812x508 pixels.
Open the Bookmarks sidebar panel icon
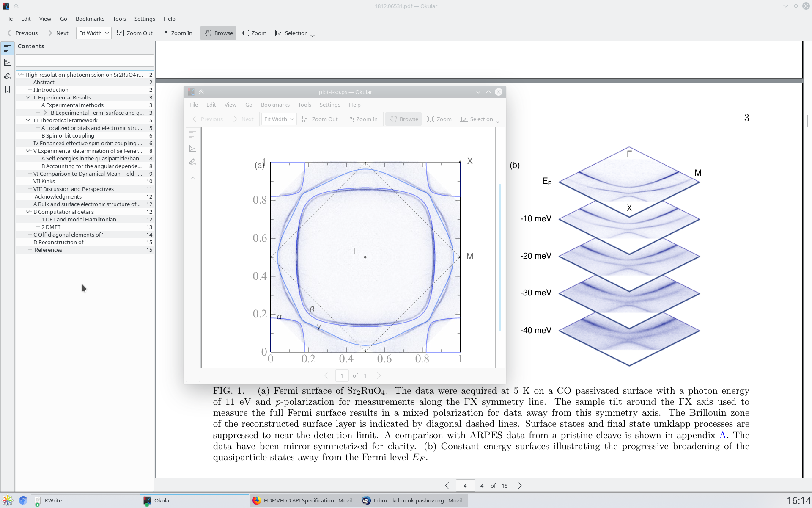click(7, 89)
